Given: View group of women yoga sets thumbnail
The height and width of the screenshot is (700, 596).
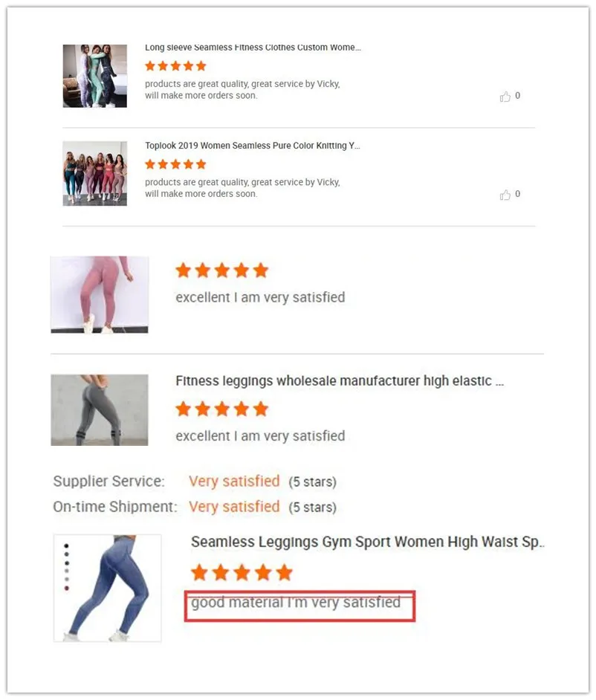Looking at the screenshot, I should click(x=94, y=174).
